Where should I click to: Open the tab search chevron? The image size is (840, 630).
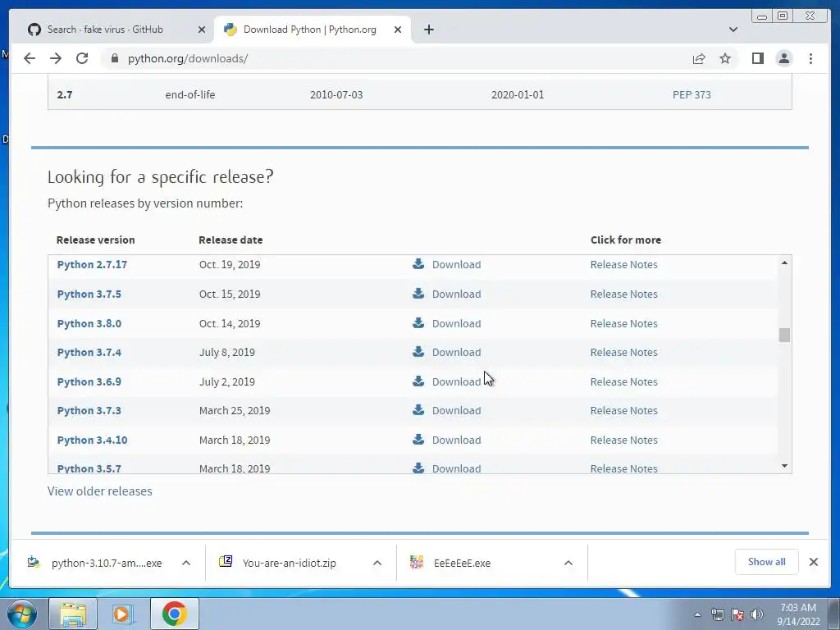click(733, 30)
